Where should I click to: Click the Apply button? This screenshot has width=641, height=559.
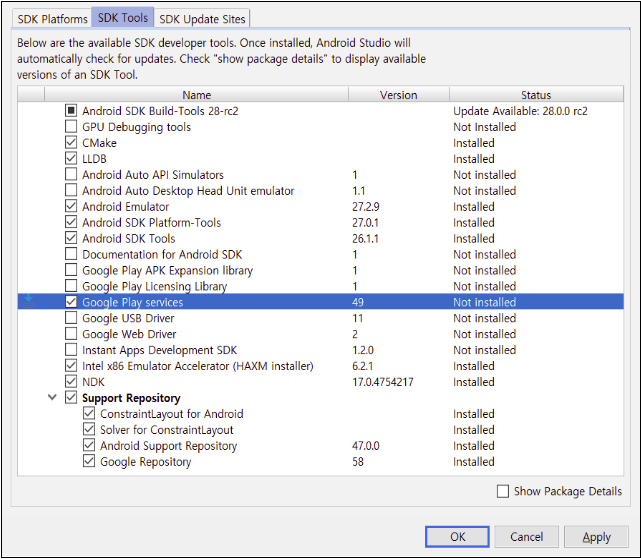[596, 537]
